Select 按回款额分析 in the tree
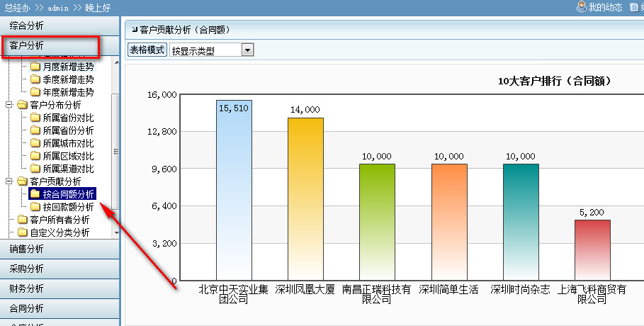Viewport: 644px width, 326px height. pyautogui.click(x=68, y=207)
